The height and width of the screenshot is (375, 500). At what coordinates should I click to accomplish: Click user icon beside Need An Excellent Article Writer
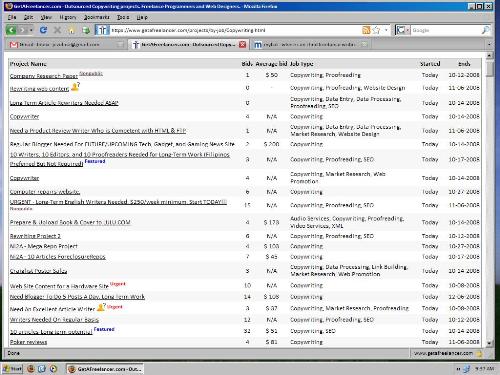click(x=101, y=307)
